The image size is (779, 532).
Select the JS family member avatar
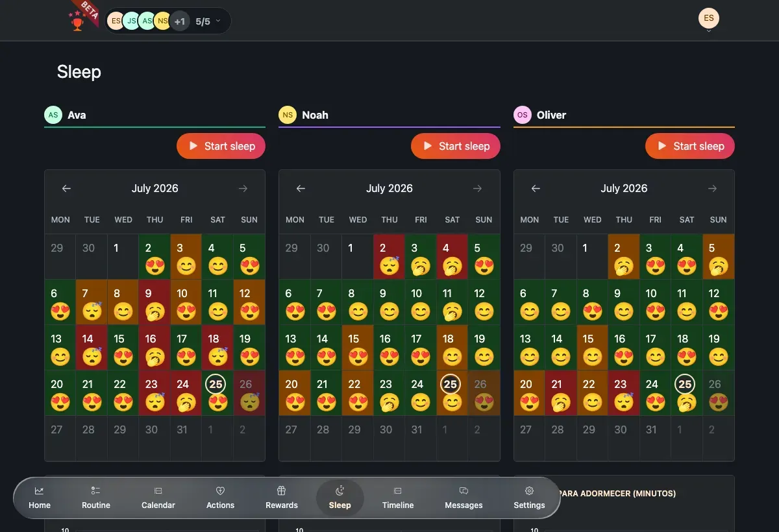[x=132, y=21]
